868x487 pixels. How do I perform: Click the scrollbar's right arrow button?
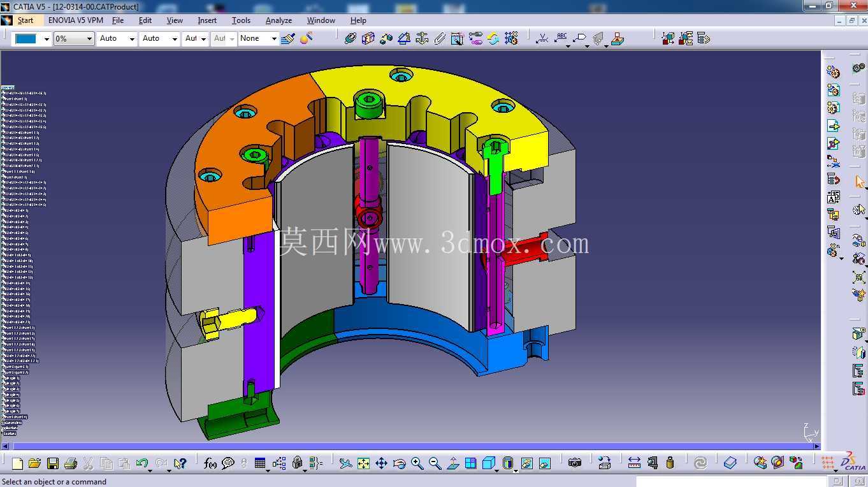pos(816,446)
